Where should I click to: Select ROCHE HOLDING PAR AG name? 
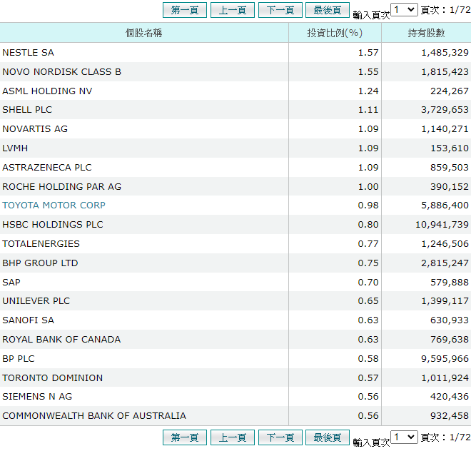click(61, 186)
